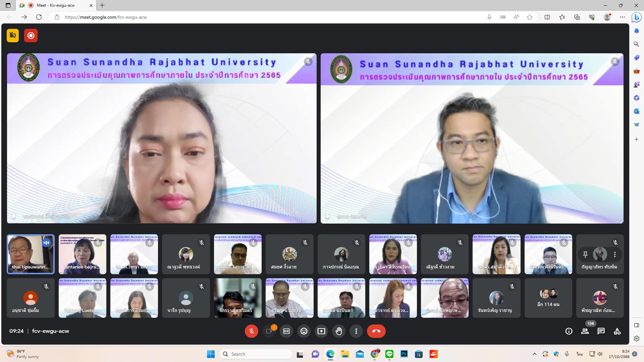Open options for กัญญาภัทร ทับทิม's tile
Screen dimensions: 644x362
615,254
